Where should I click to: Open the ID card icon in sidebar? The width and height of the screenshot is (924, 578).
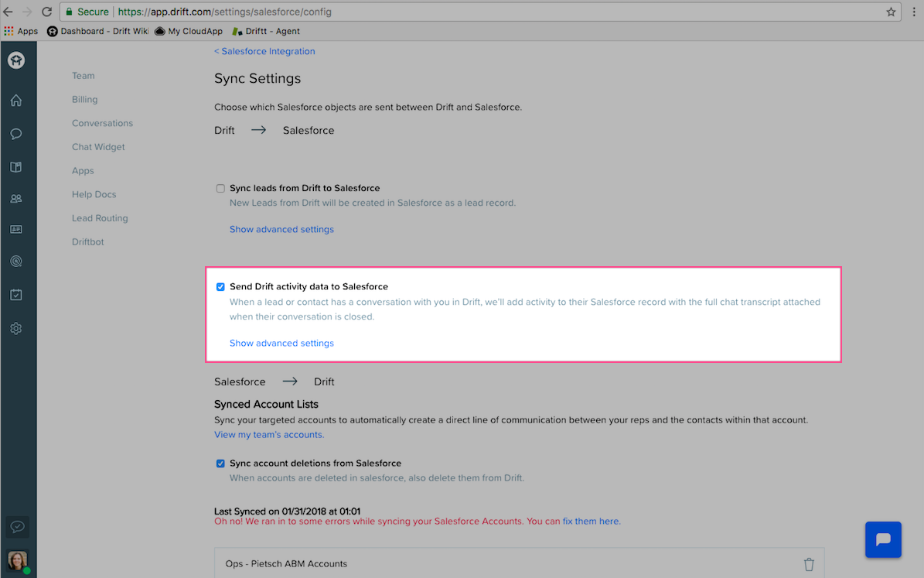coord(16,230)
